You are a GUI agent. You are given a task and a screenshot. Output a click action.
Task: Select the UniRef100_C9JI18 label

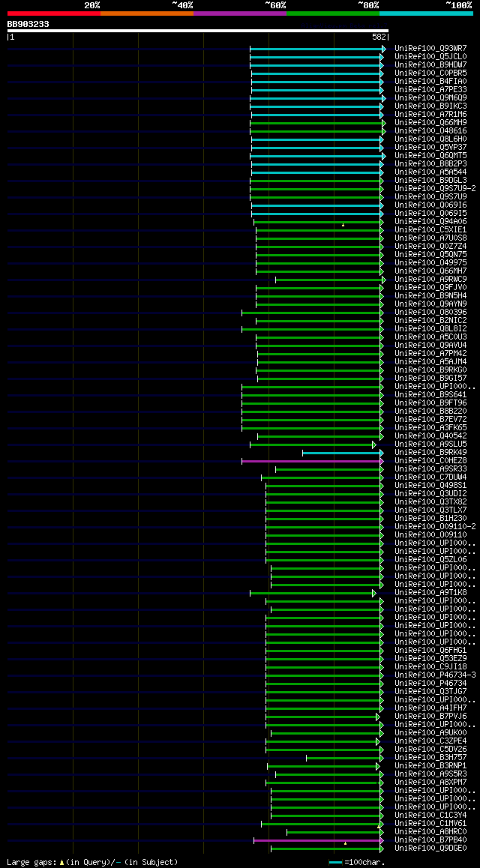point(430,667)
